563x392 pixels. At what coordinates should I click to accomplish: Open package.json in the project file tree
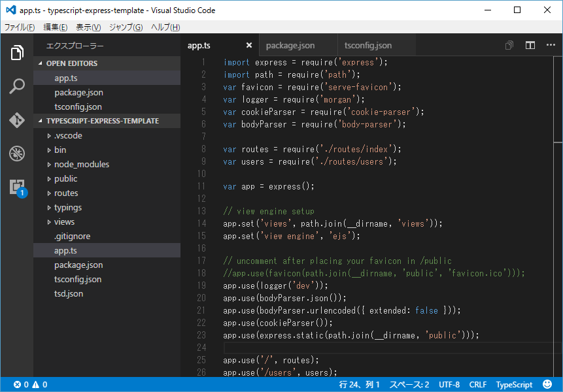107,265
